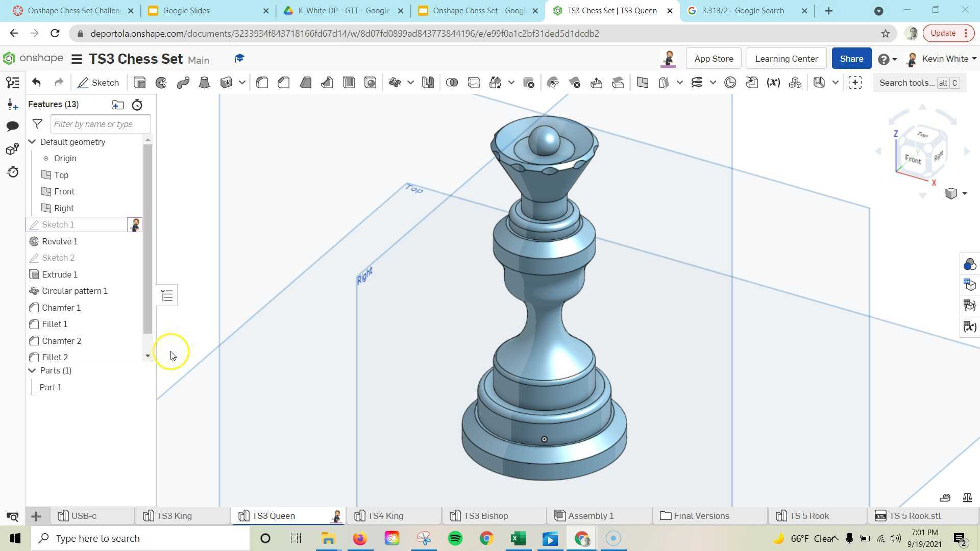The height and width of the screenshot is (551, 980).
Task: Collapse the Parts section
Action: (32, 370)
